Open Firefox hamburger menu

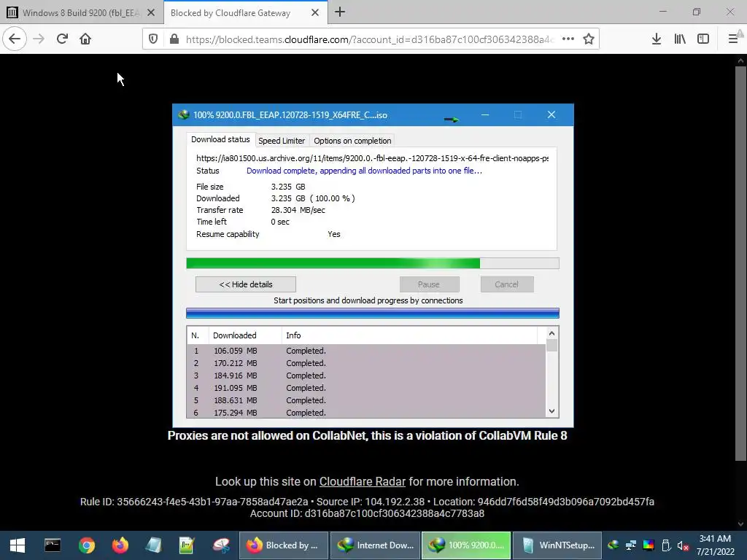[733, 39]
